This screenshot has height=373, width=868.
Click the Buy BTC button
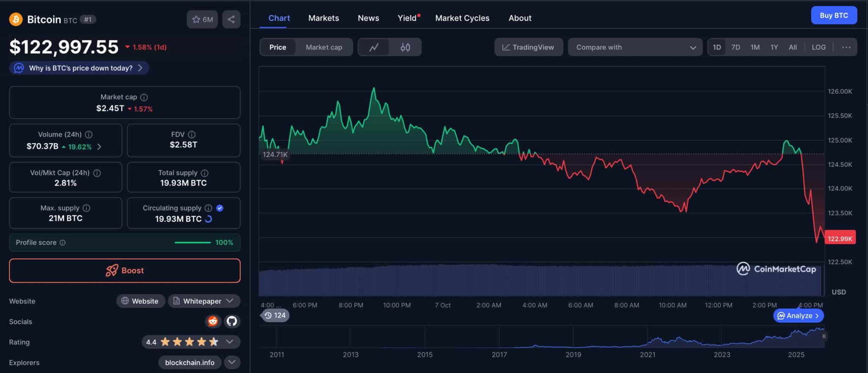pyautogui.click(x=834, y=15)
